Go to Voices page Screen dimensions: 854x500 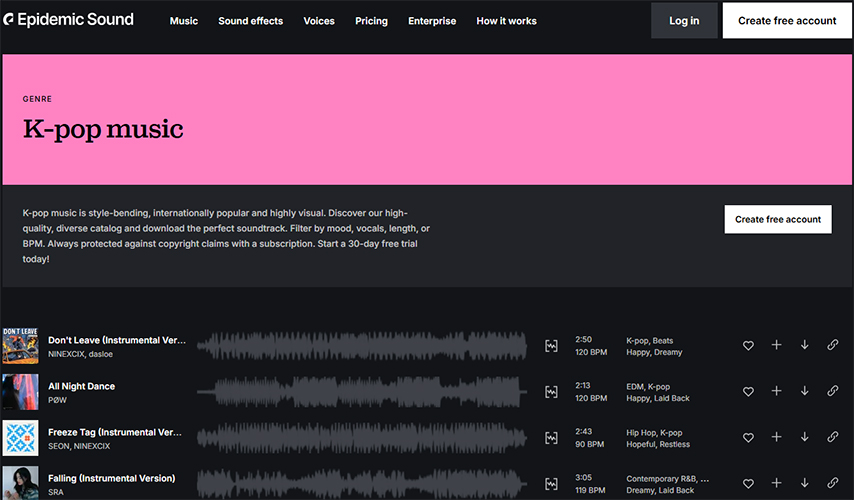click(x=319, y=21)
